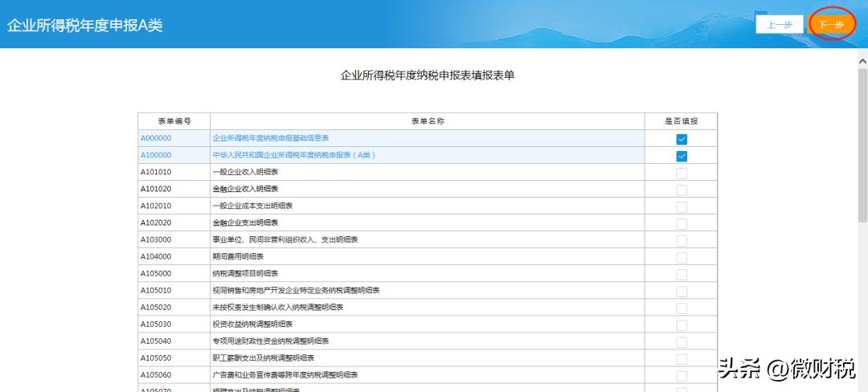Image resolution: width=868 pixels, height=392 pixels.
Task: Select 未按权责发生制确认收入纳税调整明细表 cell
Action: [428, 308]
